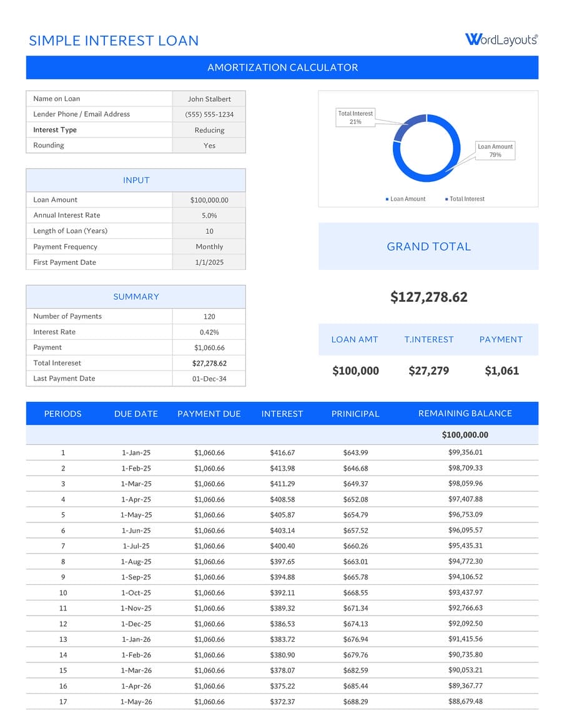Click the INPUT section header
Screen dimensions: 562x728
pos(136,180)
